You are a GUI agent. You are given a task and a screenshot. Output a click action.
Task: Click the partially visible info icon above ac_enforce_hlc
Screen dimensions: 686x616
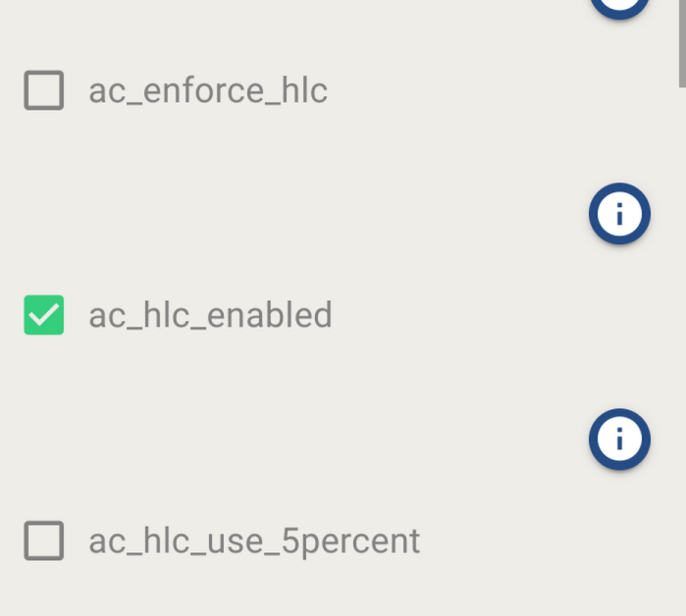(619, 6)
